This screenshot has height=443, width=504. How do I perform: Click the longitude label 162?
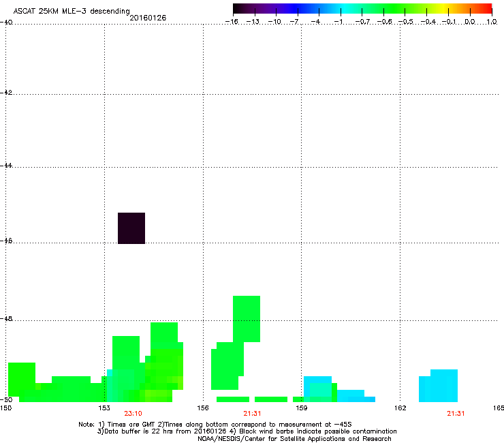400,408
